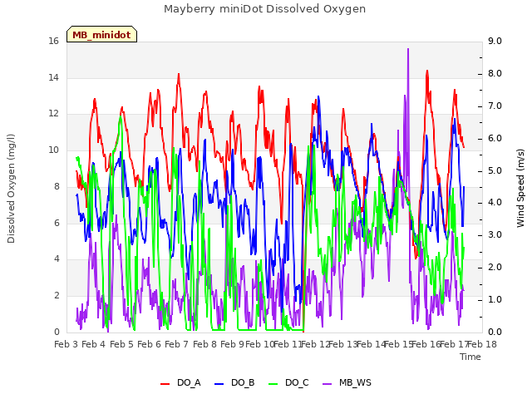The width and height of the screenshot is (532, 399).
Task: Click the 5.0 value on wind speed axis
Action: coord(495,170)
